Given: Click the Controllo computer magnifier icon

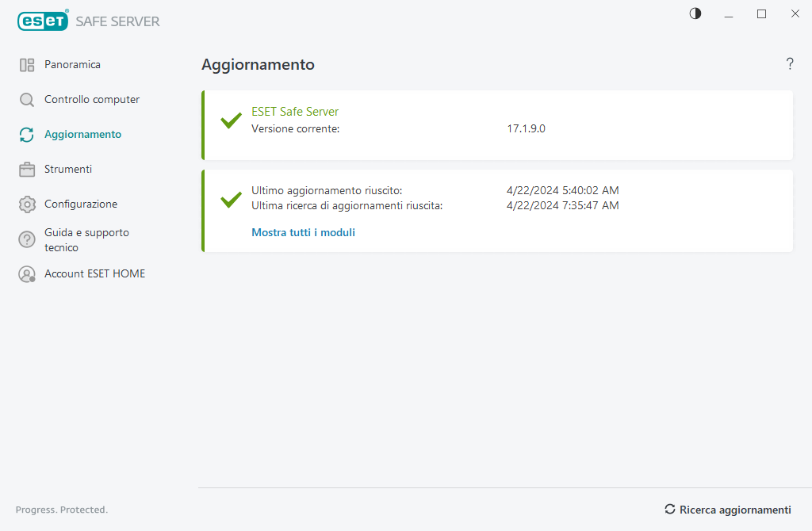Looking at the screenshot, I should coord(27,100).
